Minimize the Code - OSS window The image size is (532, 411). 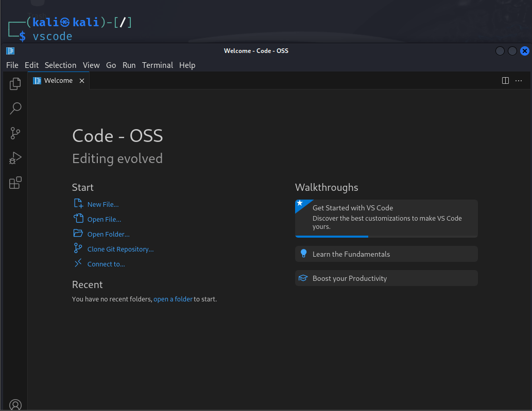[500, 51]
